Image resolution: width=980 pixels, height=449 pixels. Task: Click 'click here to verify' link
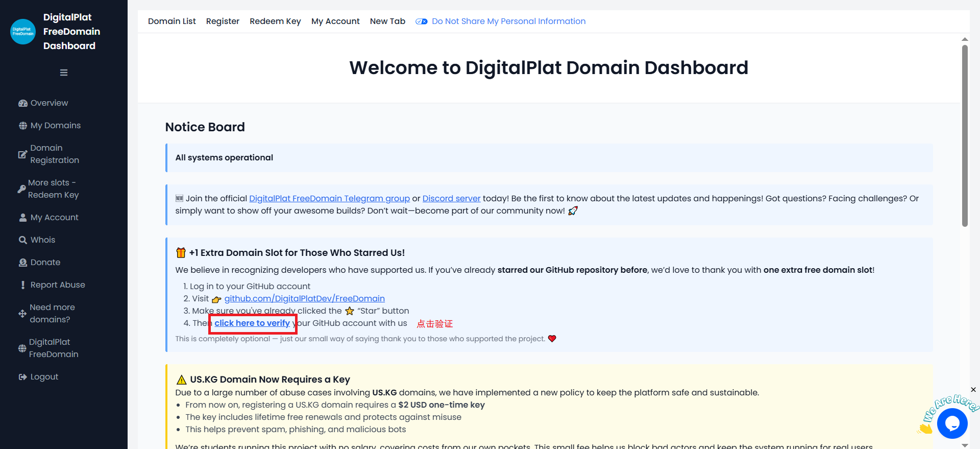(252, 323)
